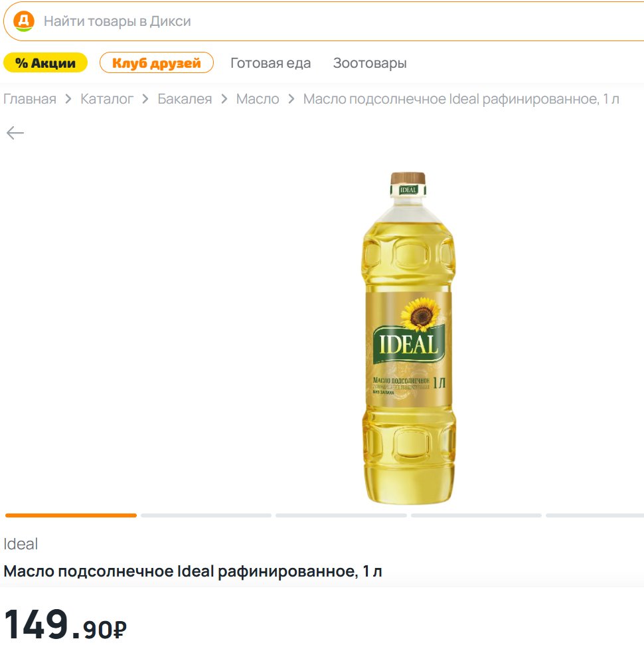Open the 'Ideal' brand link above the title
Viewport: 644px width, 645px height.
(x=21, y=544)
